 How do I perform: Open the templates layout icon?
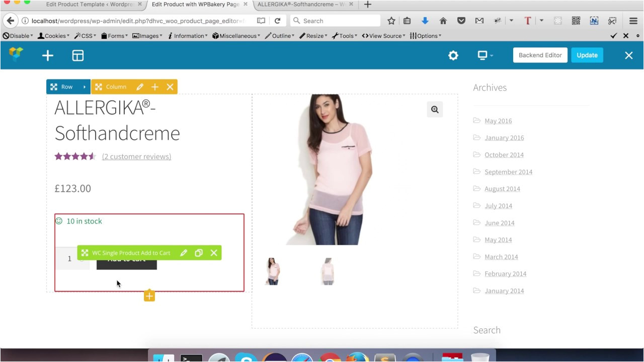pyautogui.click(x=78, y=55)
